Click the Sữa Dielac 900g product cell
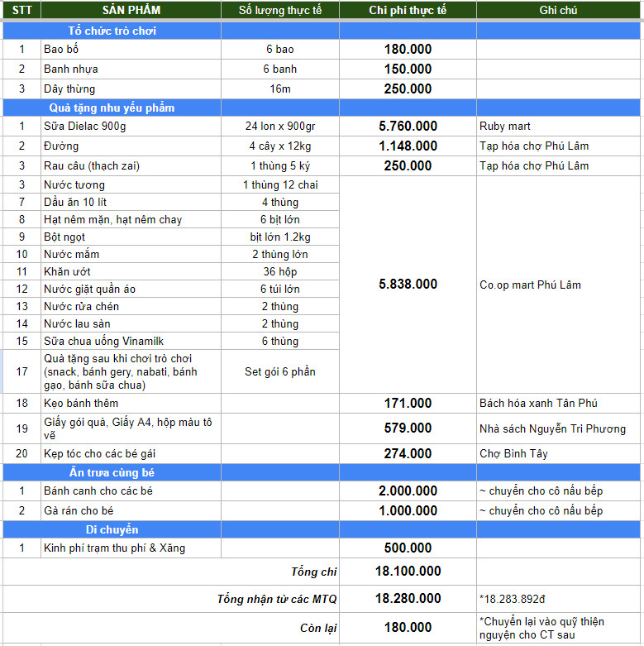The width and height of the screenshot is (644, 646). pyautogui.click(x=131, y=127)
